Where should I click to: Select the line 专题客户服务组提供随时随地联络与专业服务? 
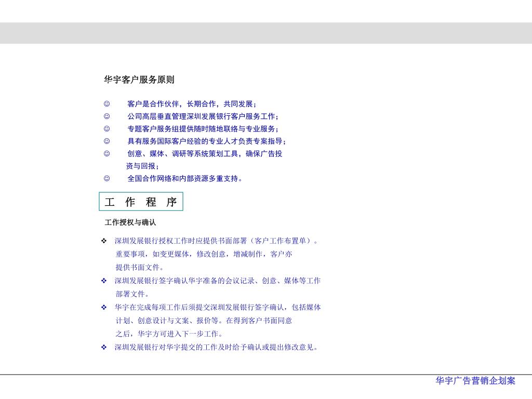coord(203,129)
